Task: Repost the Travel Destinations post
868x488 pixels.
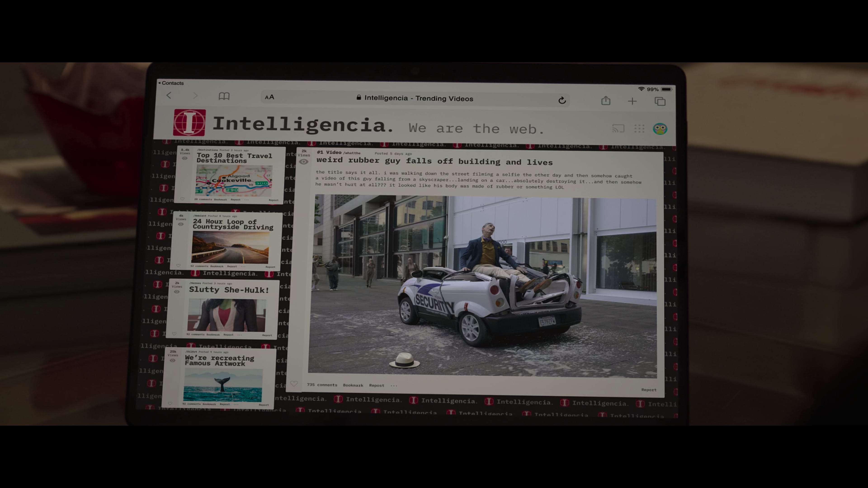Action: click(235, 199)
